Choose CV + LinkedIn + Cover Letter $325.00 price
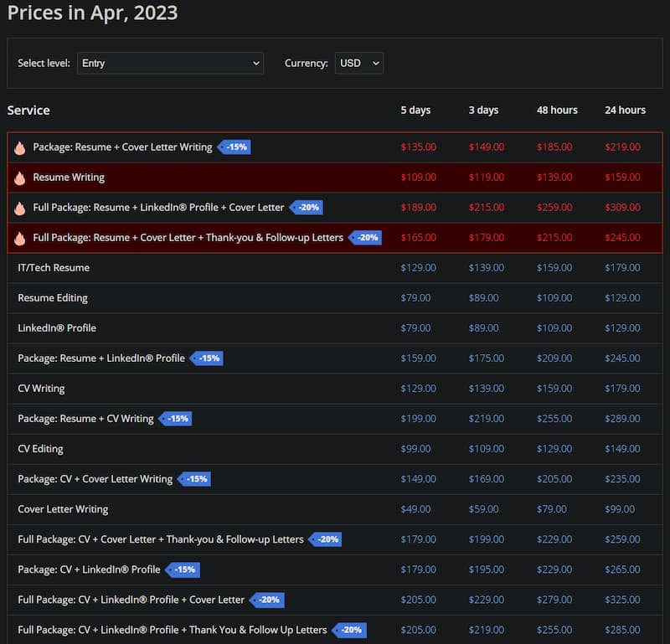Image resolution: width=670 pixels, height=644 pixels. (x=622, y=600)
